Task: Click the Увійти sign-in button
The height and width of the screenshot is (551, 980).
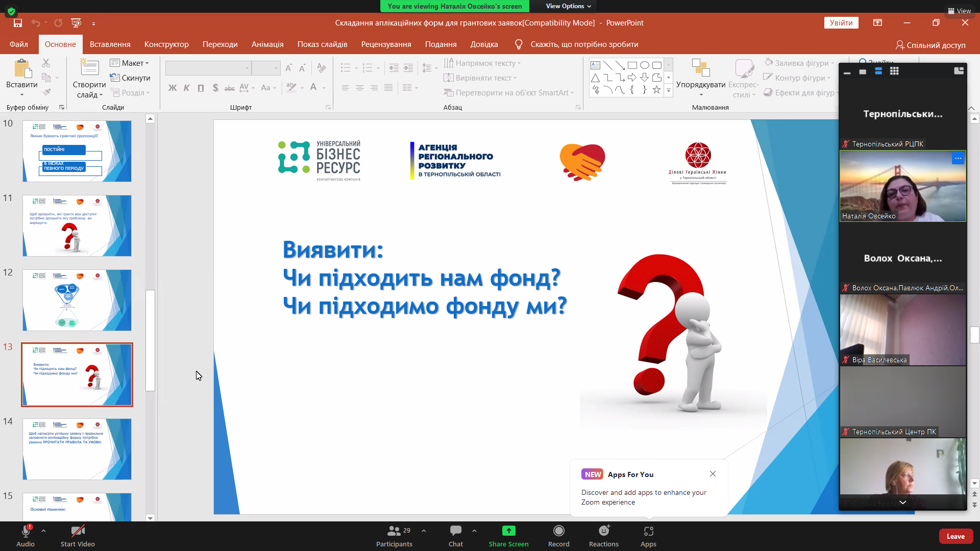Action: tap(841, 23)
